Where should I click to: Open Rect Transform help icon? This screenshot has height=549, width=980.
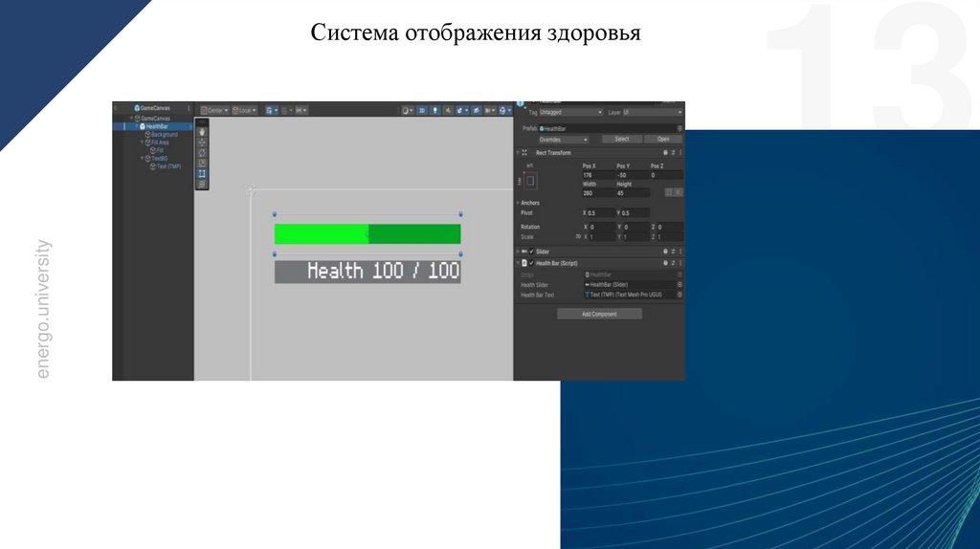pos(665,152)
